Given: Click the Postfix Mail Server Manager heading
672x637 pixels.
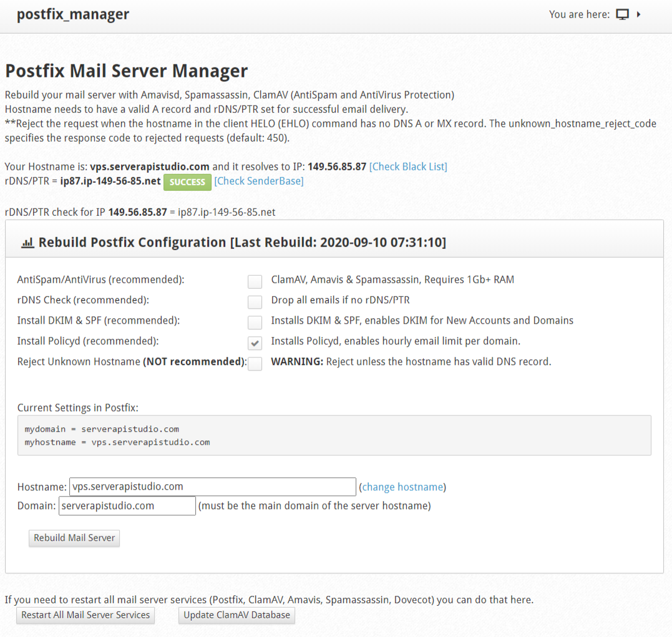Looking at the screenshot, I should 127,71.
